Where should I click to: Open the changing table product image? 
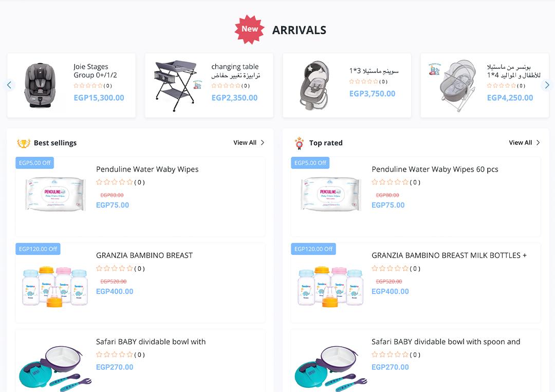(x=177, y=85)
